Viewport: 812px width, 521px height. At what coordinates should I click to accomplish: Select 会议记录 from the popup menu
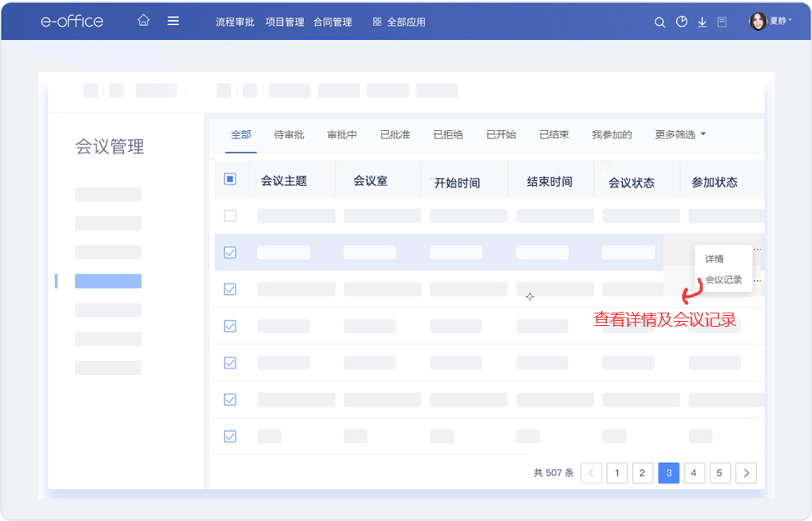point(723,280)
